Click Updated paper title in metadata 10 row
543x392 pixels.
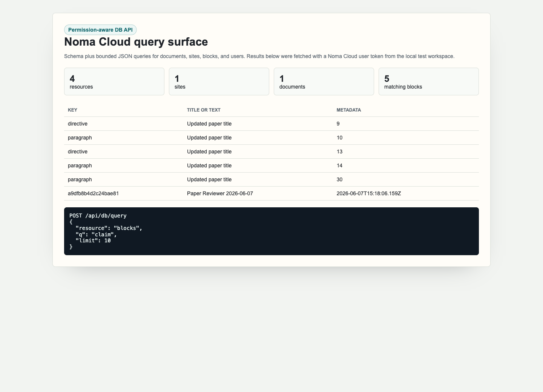[x=209, y=138]
